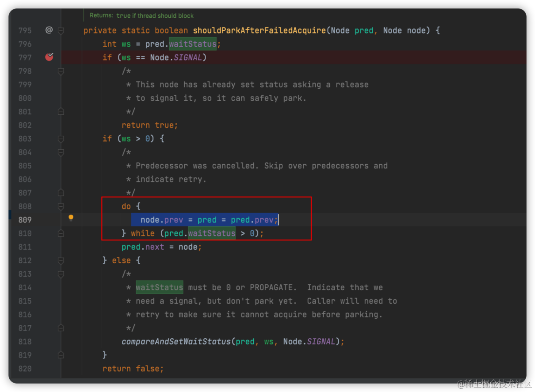The width and height of the screenshot is (535, 392).
Task: Click the comment fold end marker on line 817
Action: (x=61, y=328)
